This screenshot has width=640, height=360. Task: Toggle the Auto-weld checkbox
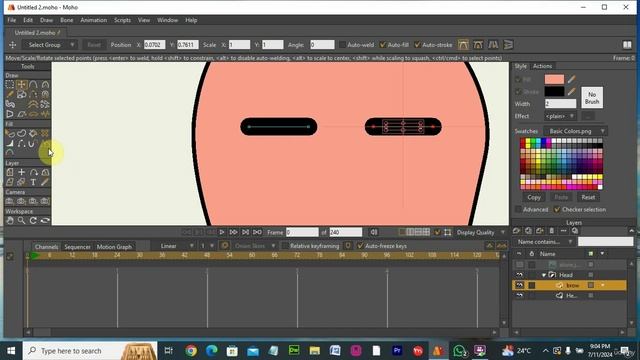342,45
